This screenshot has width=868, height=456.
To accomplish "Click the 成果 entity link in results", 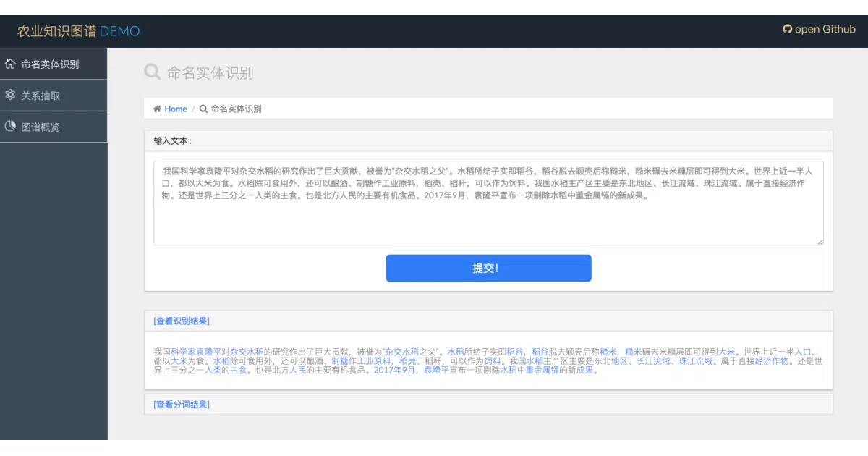I will (585, 370).
